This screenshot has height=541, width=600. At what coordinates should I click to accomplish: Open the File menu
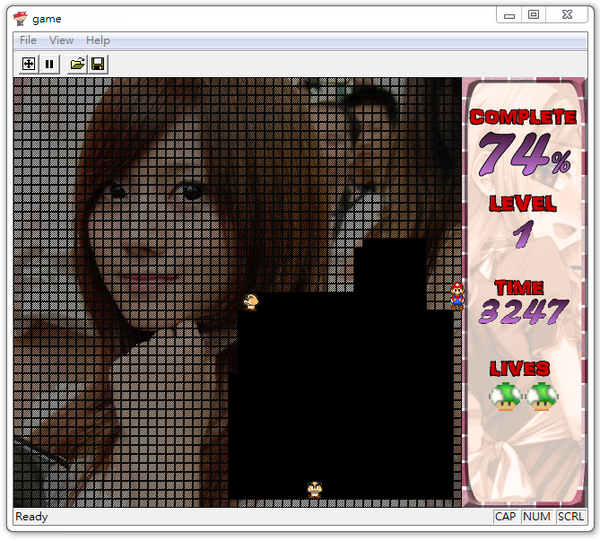click(28, 40)
